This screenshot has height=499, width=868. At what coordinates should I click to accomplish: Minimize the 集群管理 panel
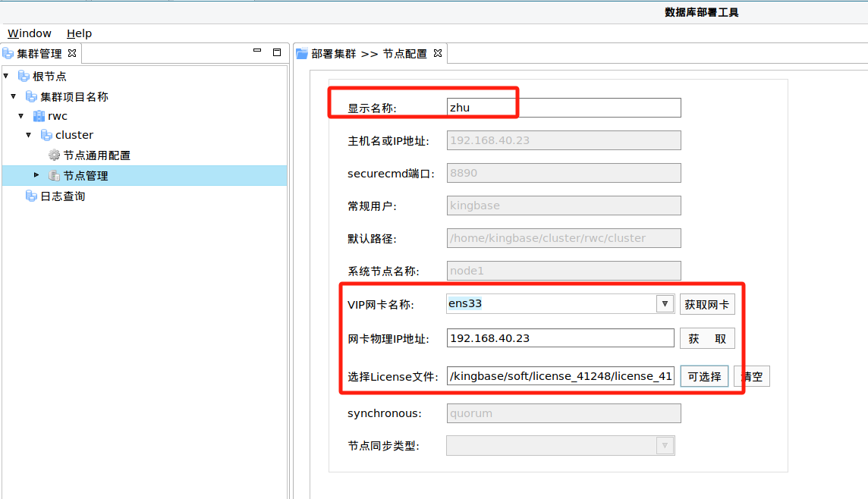(x=258, y=52)
